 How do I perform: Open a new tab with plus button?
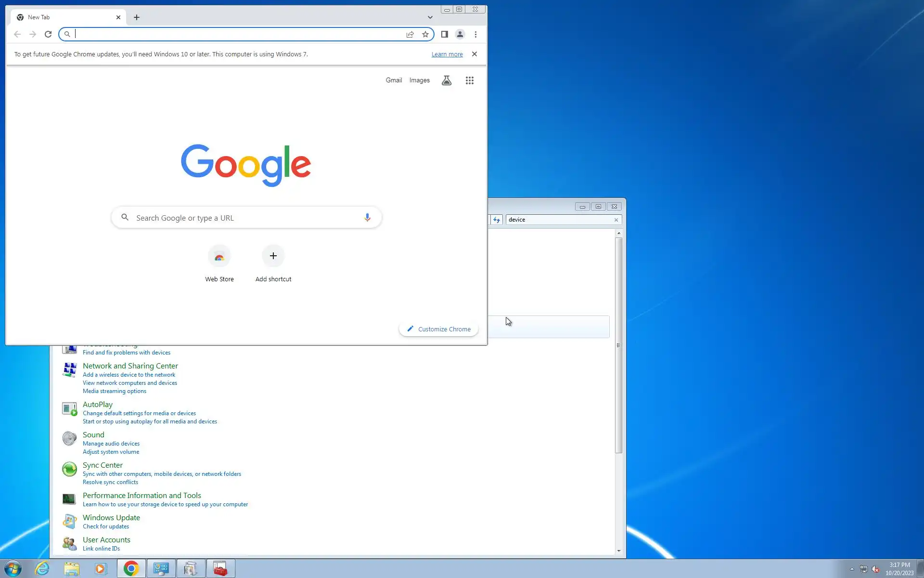tap(137, 17)
